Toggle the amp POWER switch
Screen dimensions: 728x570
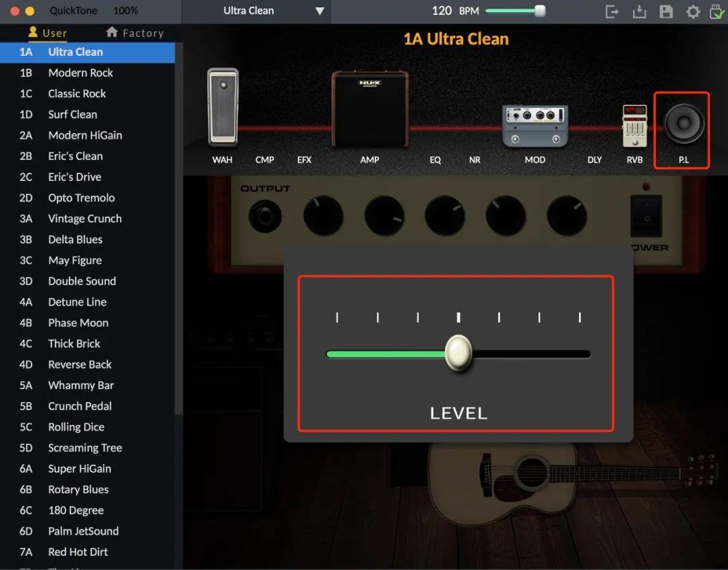point(646,216)
